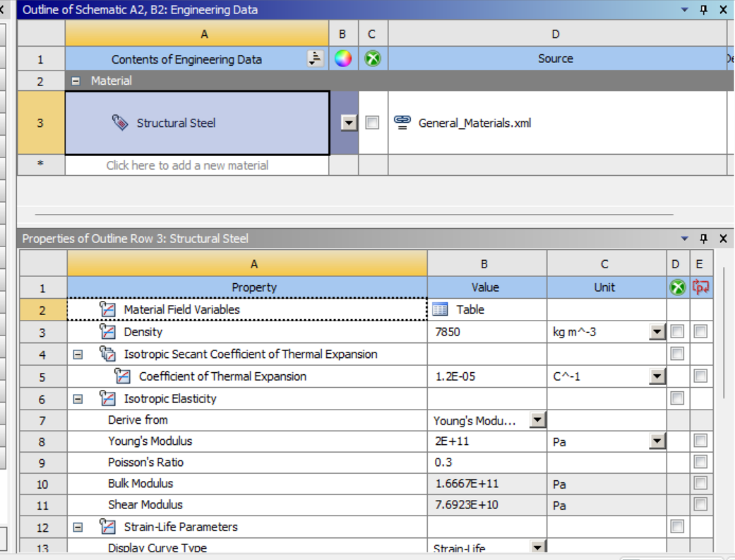Screen dimensions: 735x560
Task: Tick the column D checkbox for Strain-Life Parameters
Action: [677, 526]
